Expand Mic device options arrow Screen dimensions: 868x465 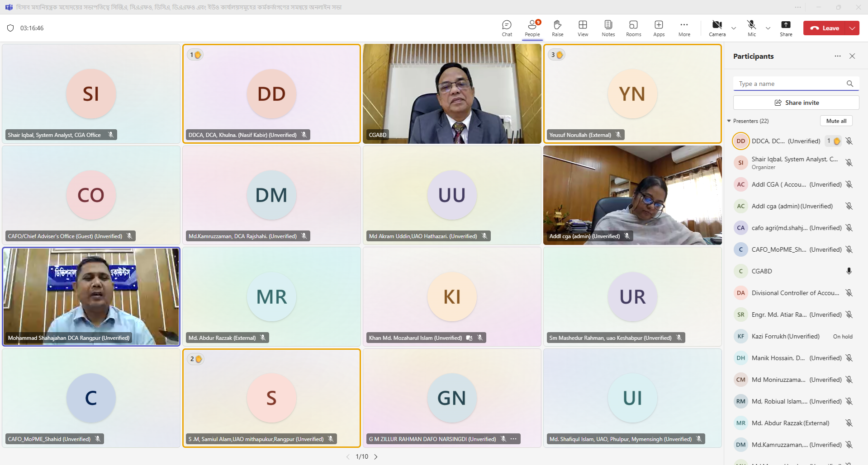pyautogui.click(x=768, y=28)
